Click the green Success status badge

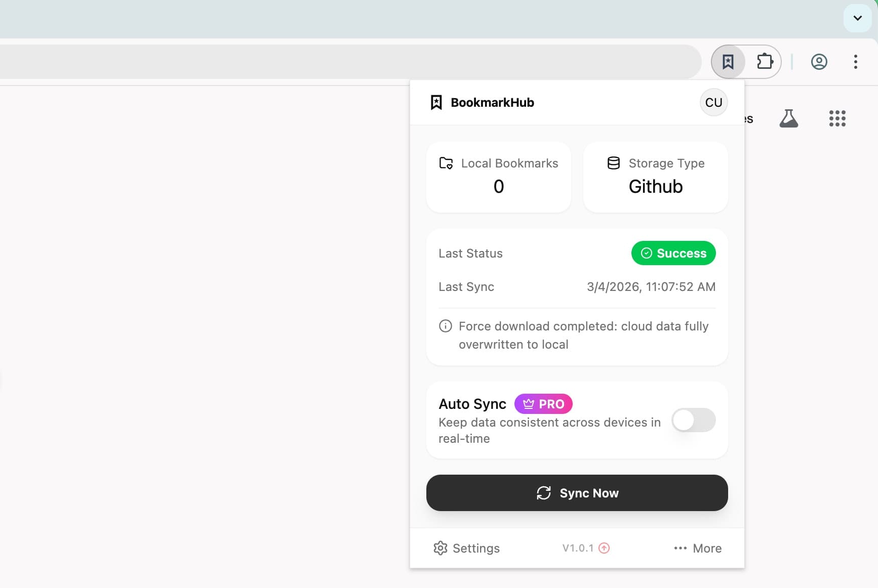[673, 253]
